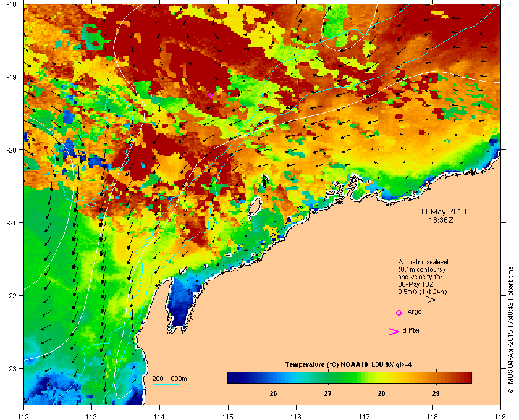Image resolution: width=519 pixels, height=420 pixels.
Task: Click the '112' longitude axis label
Action: (x=24, y=416)
